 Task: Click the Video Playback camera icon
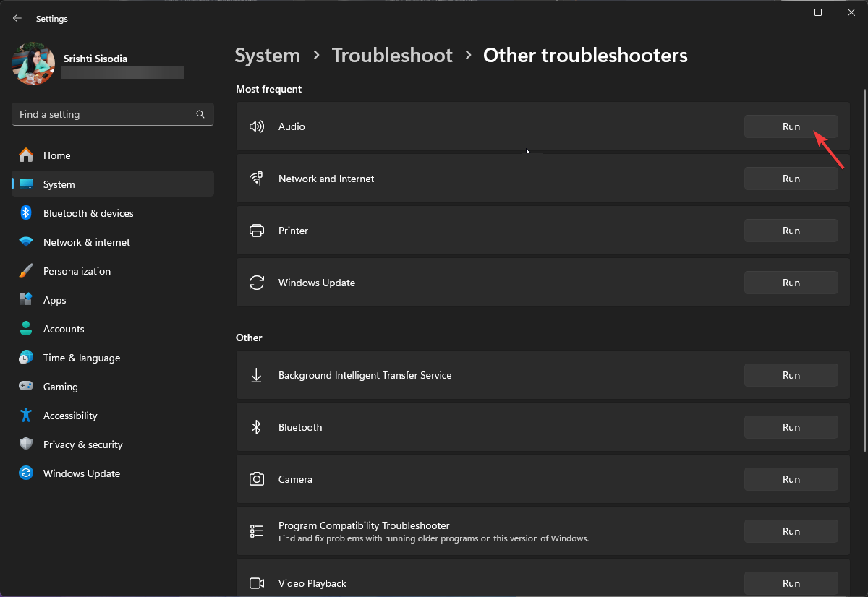[x=256, y=583]
